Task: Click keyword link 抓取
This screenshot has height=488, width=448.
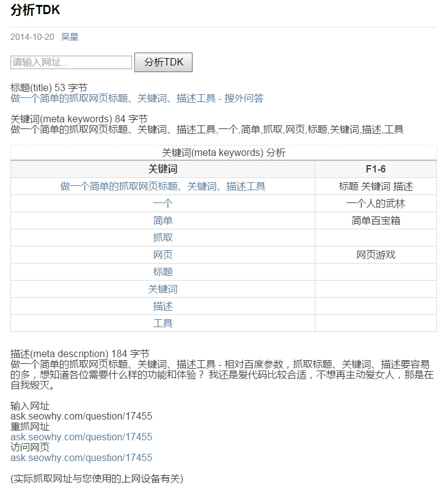Action: pos(163,238)
